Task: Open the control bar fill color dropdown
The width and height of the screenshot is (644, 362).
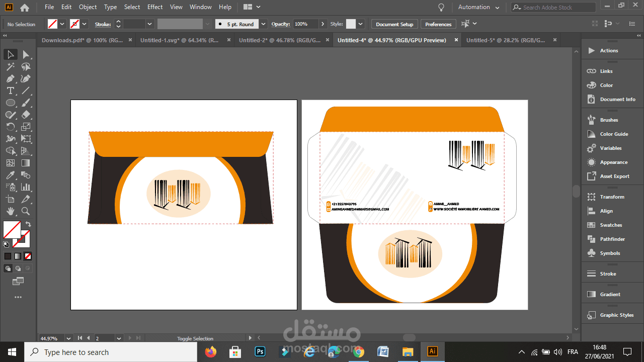Action: click(x=62, y=24)
